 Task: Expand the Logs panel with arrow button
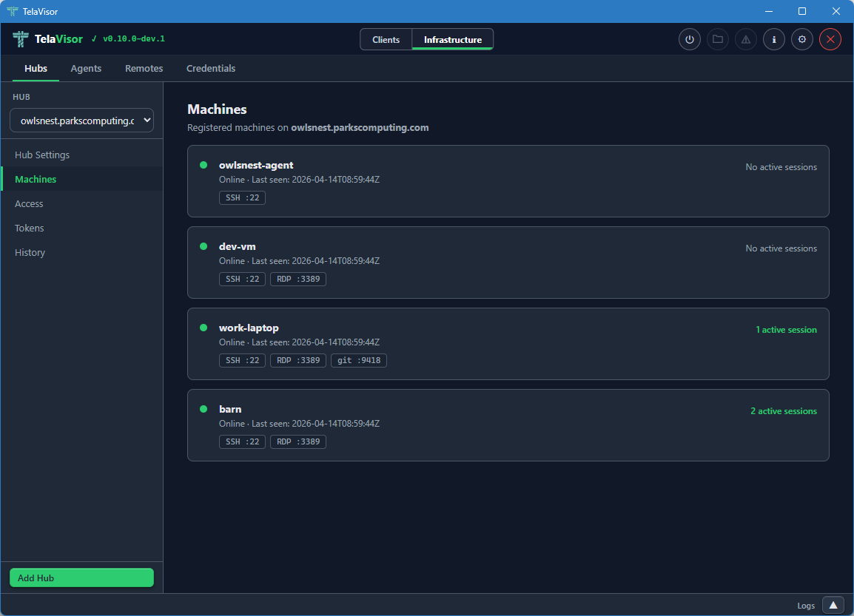point(833,605)
